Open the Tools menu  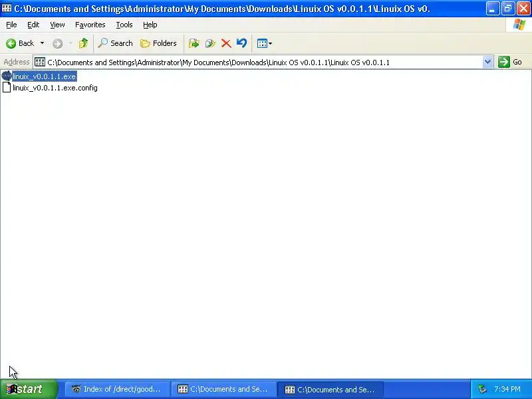[124, 25]
